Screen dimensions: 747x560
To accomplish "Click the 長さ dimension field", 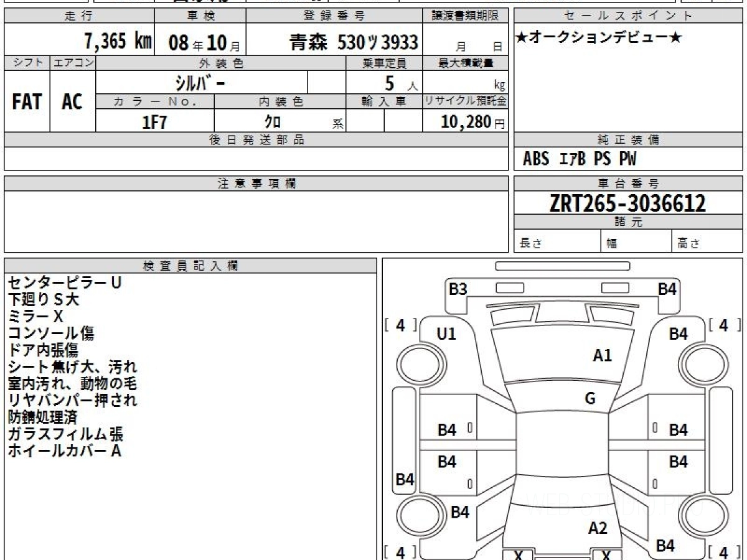I will 558,241.
